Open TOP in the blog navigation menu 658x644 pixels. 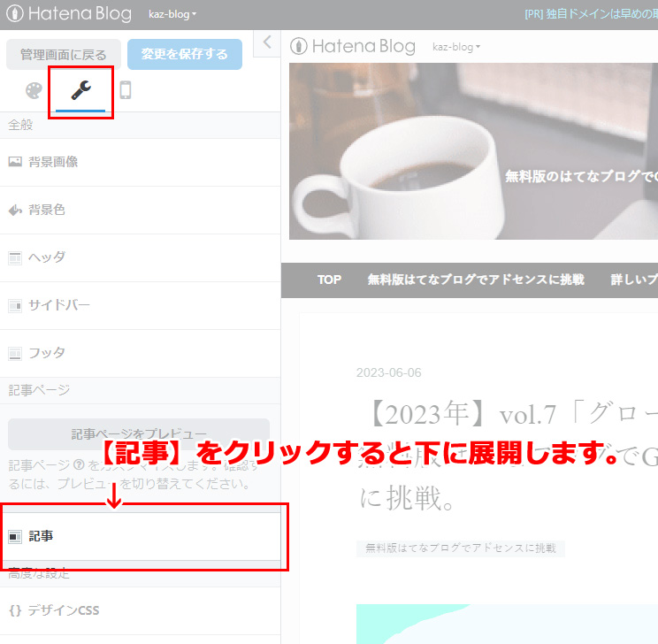[x=329, y=280]
